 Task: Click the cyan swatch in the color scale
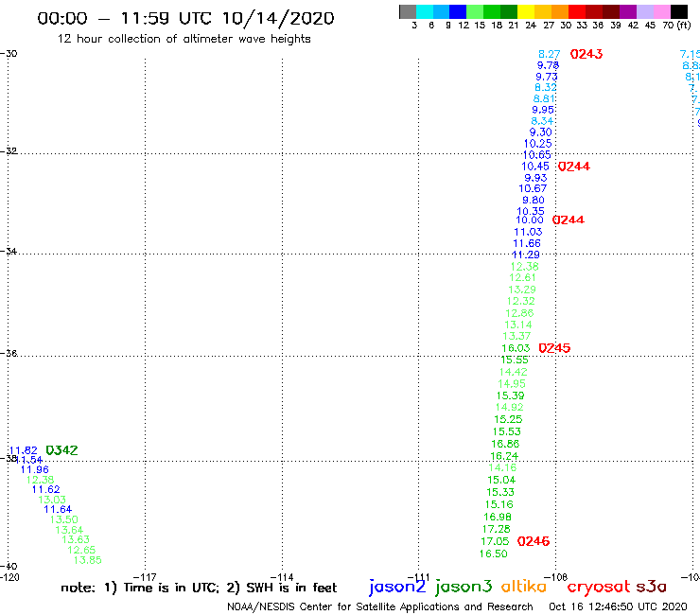425,11
